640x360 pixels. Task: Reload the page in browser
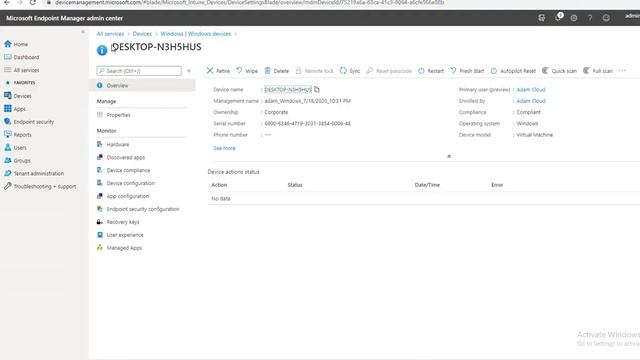click(33, 3)
